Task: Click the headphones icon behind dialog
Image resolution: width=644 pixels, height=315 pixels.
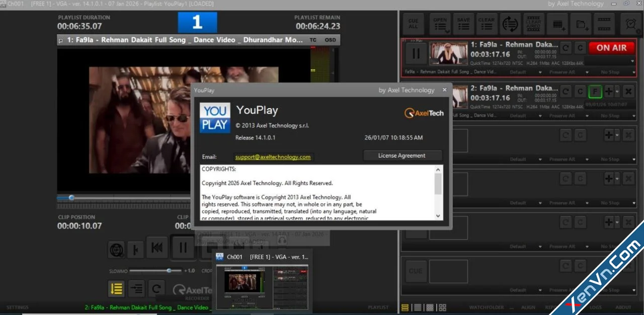Action: (282, 240)
